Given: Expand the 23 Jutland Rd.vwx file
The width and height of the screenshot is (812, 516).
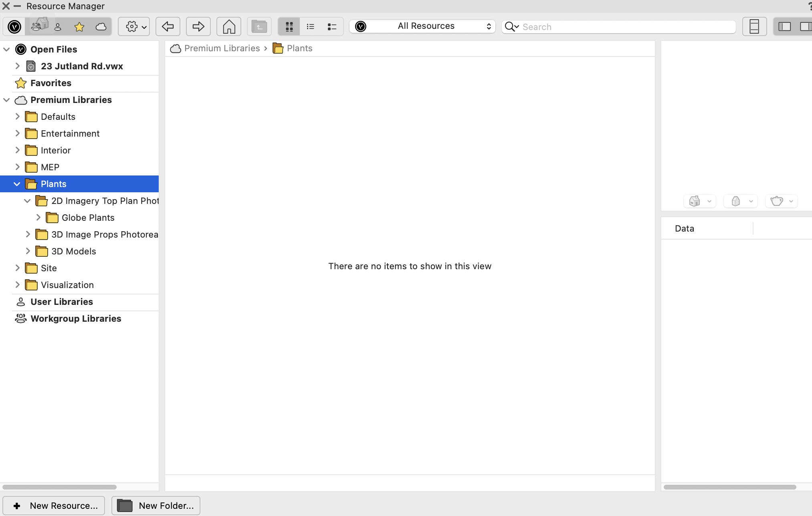Looking at the screenshot, I should [x=17, y=66].
